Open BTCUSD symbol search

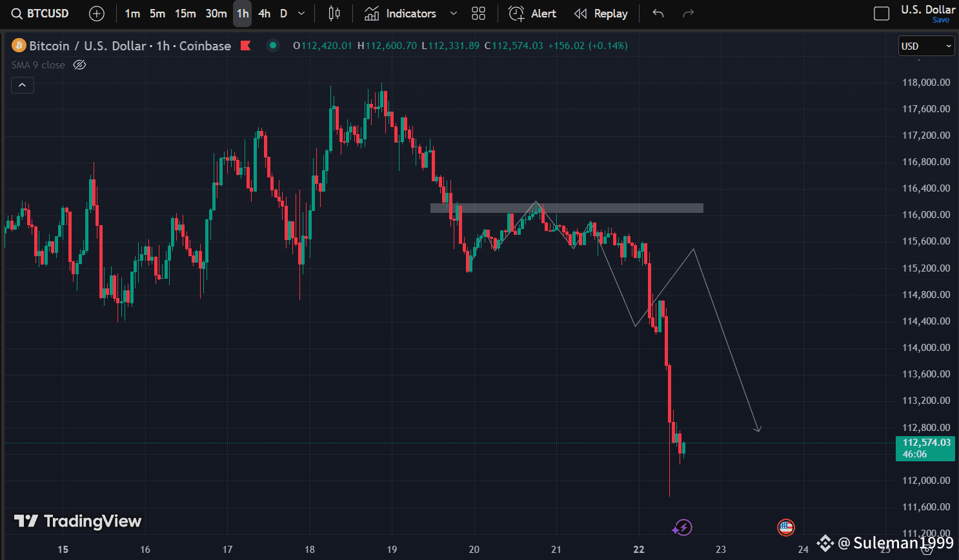point(40,14)
